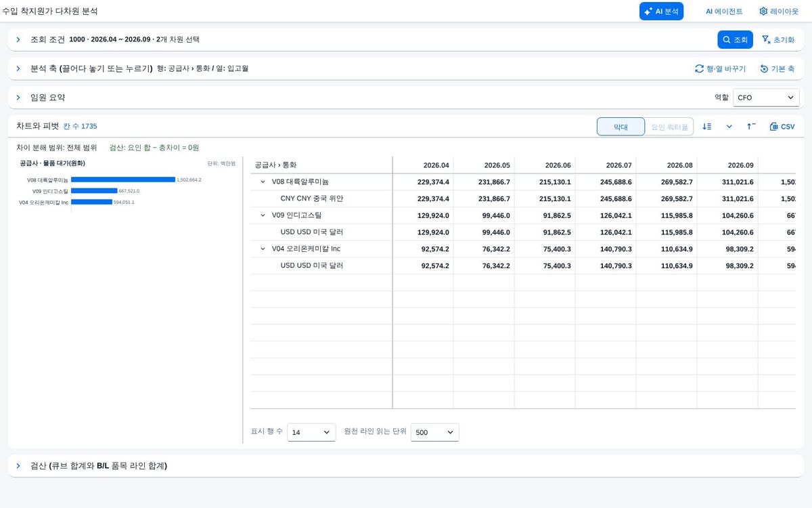
Task: Open 레이아웃 gear settings
Action: 779,12
